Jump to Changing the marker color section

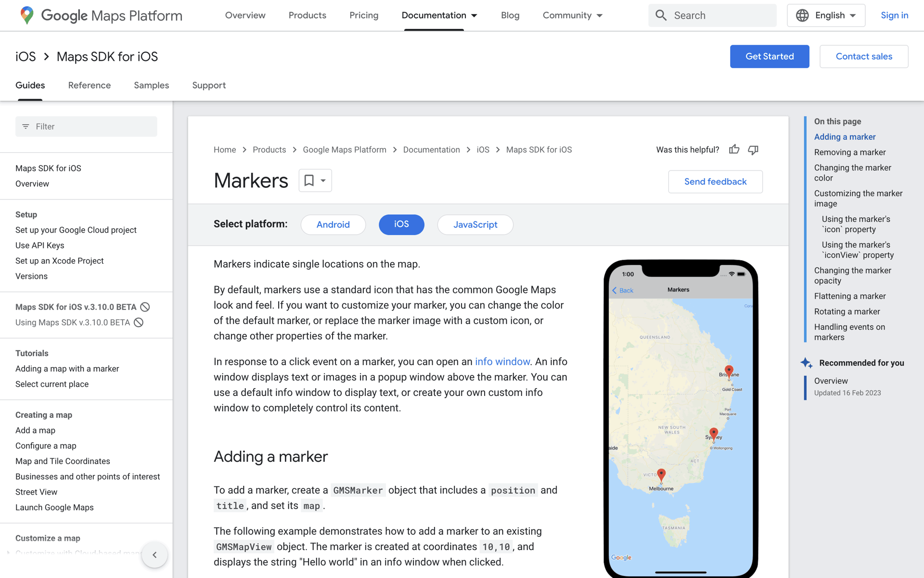point(852,173)
